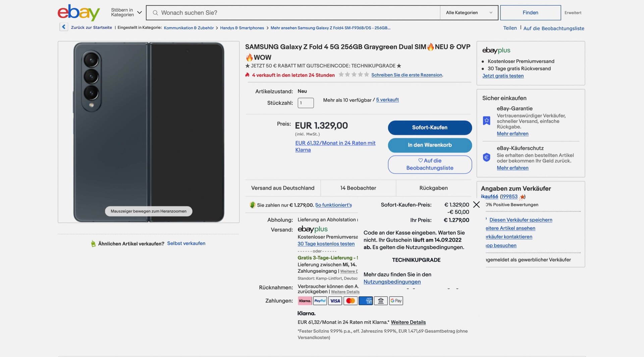The image size is (644, 357).
Task: Open Handys & Smartphones breadcrumb category
Action: (242, 28)
